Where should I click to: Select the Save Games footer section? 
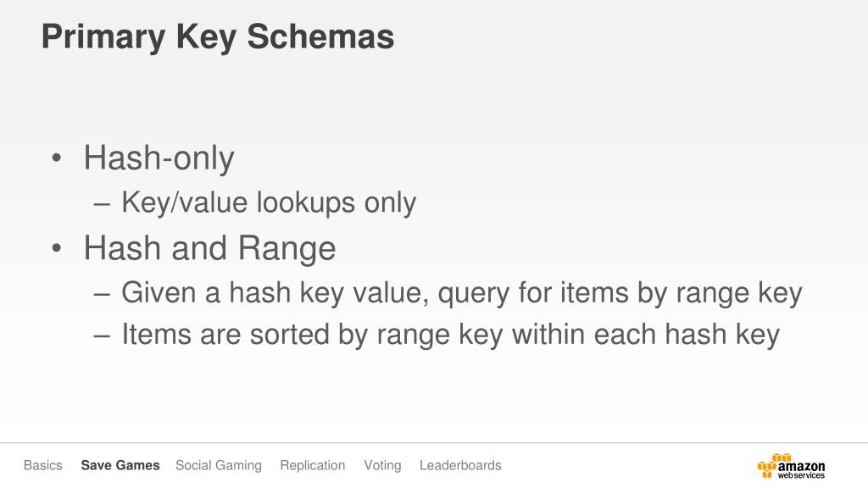120,465
